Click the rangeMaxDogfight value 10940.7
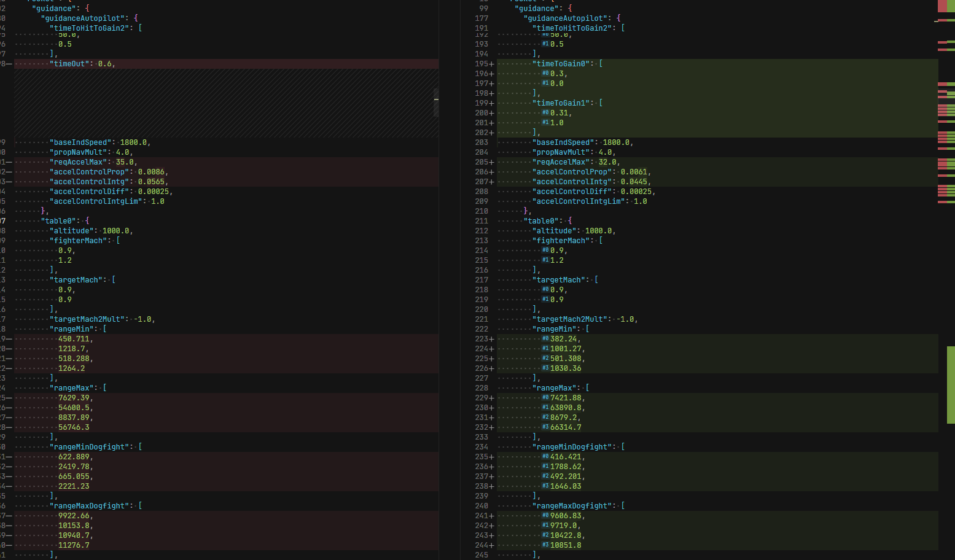This screenshot has height=560, width=955. [74, 535]
